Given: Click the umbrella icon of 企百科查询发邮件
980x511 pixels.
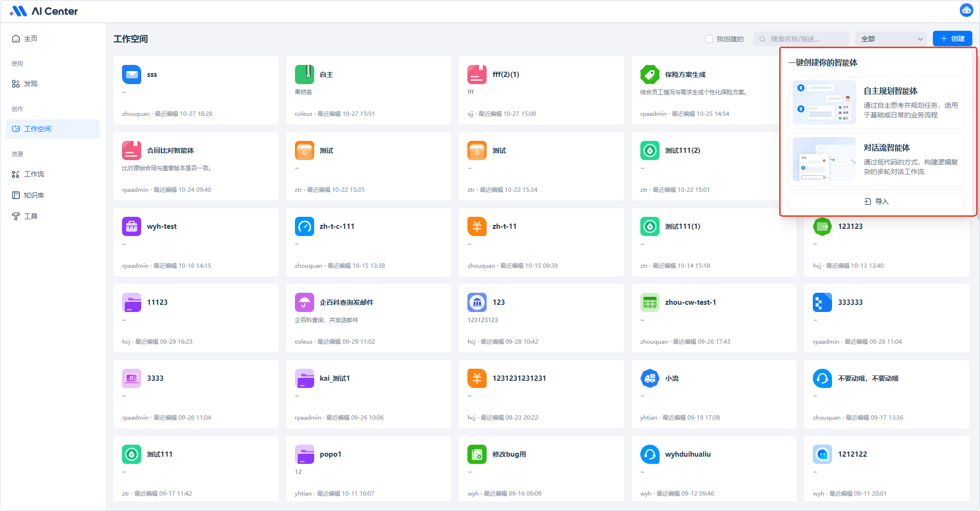Looking at the screenshot, I should (304, 302).
